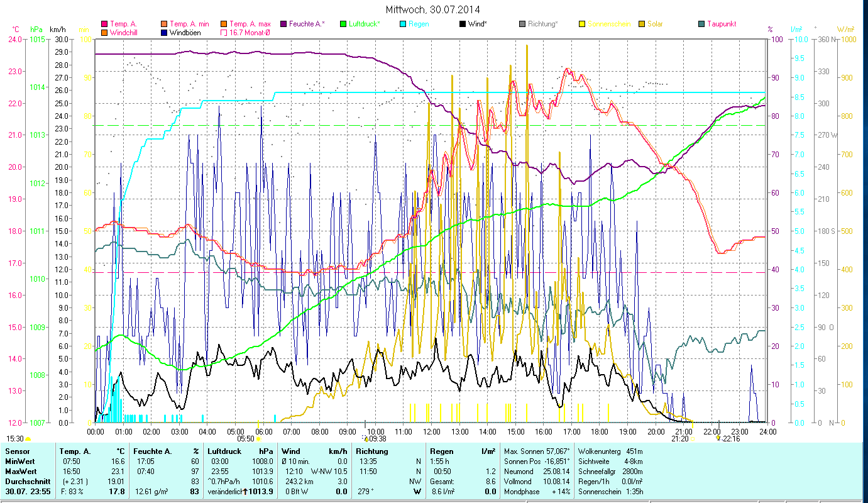Click the 'Windböen' legend label
This screenshot has height=503, width=868.
(x=185, y=32)
